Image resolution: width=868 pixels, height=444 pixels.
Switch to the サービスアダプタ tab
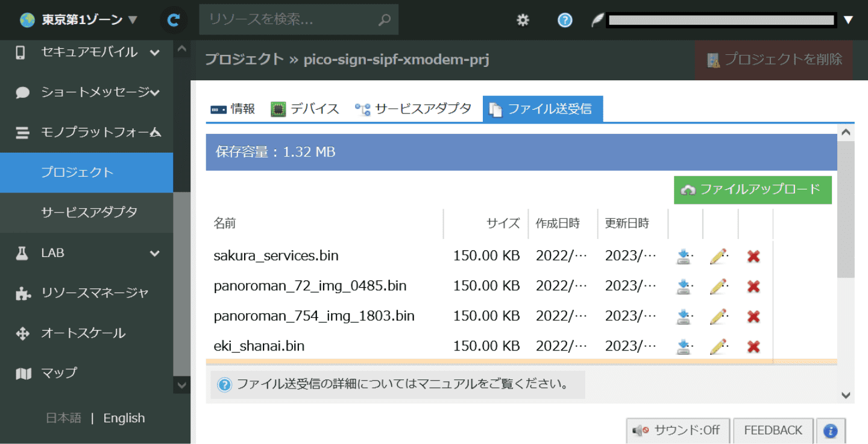click(414, 109)
